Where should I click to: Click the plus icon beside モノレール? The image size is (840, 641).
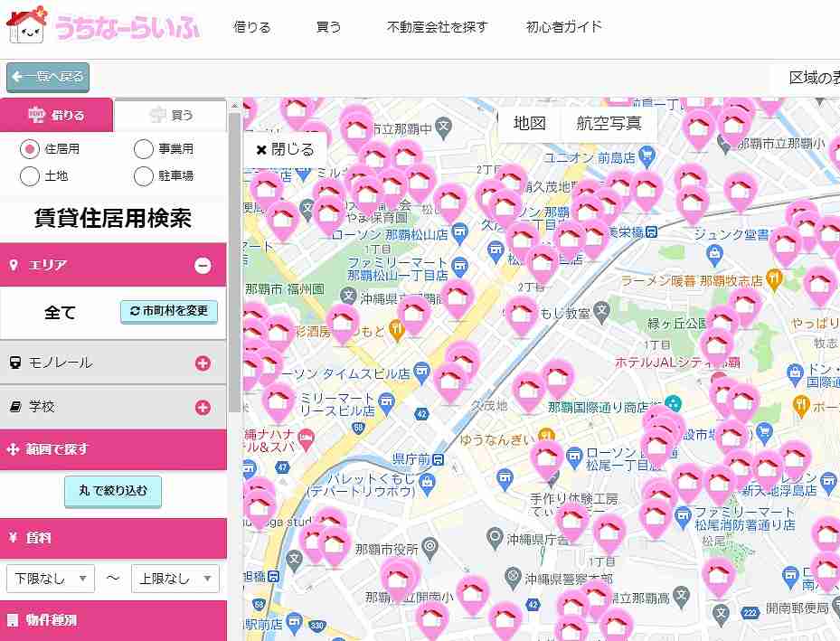coord(203,363)
